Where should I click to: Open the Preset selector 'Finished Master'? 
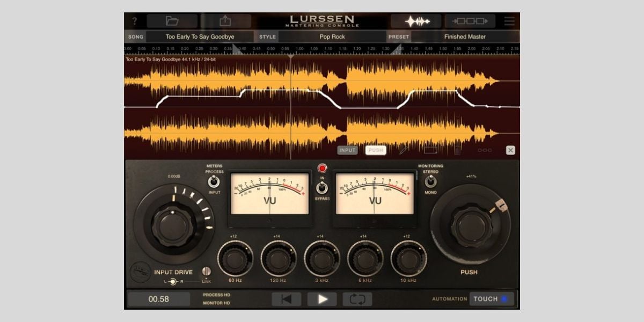(465, 36)
